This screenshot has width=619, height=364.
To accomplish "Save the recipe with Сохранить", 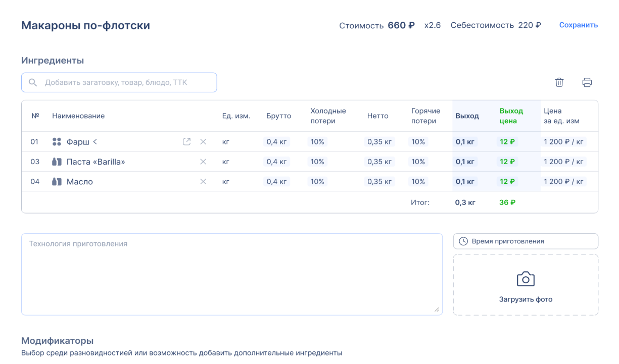I will (578, 25).
